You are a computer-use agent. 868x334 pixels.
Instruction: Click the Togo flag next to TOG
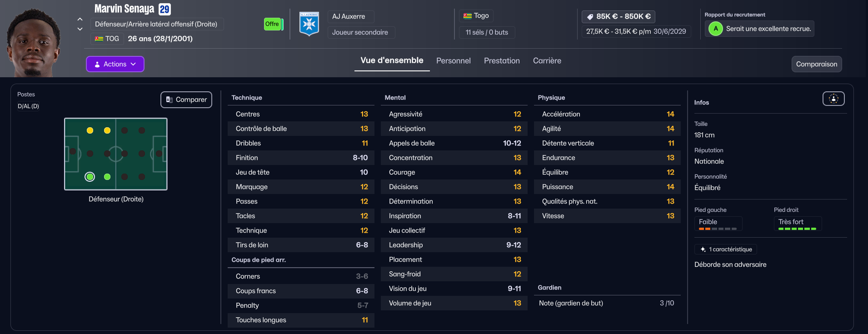click(x=99, y=39)
